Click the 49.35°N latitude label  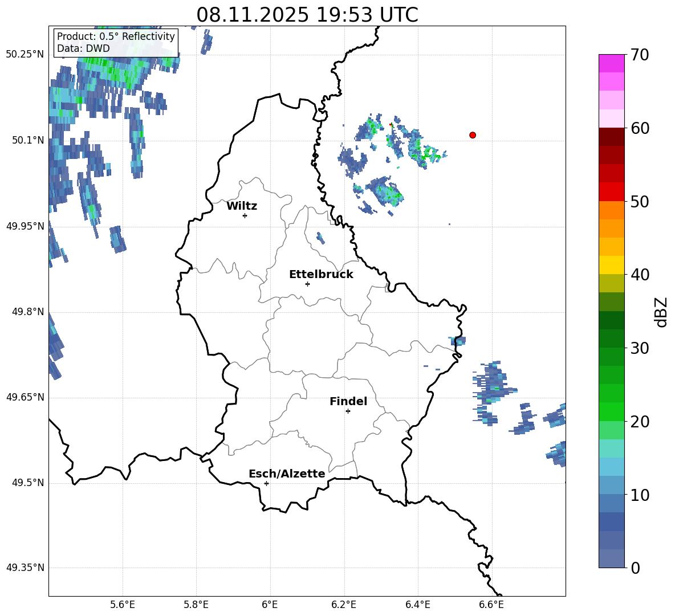(25, 568)
